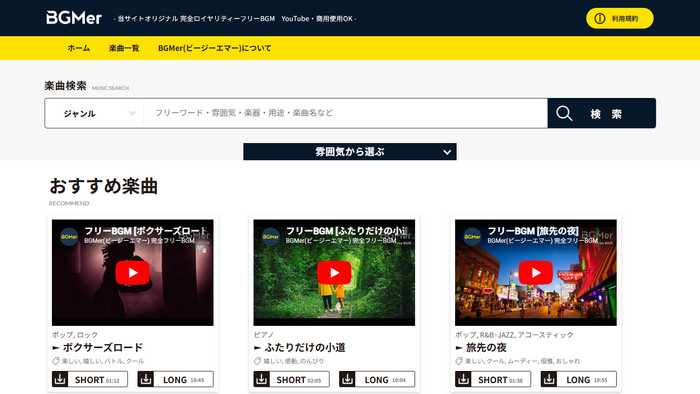700x394 pixels.
Task: Click ポップ, ロック genre text under ボクサーズロード
Action: click(x=75, y=335)
